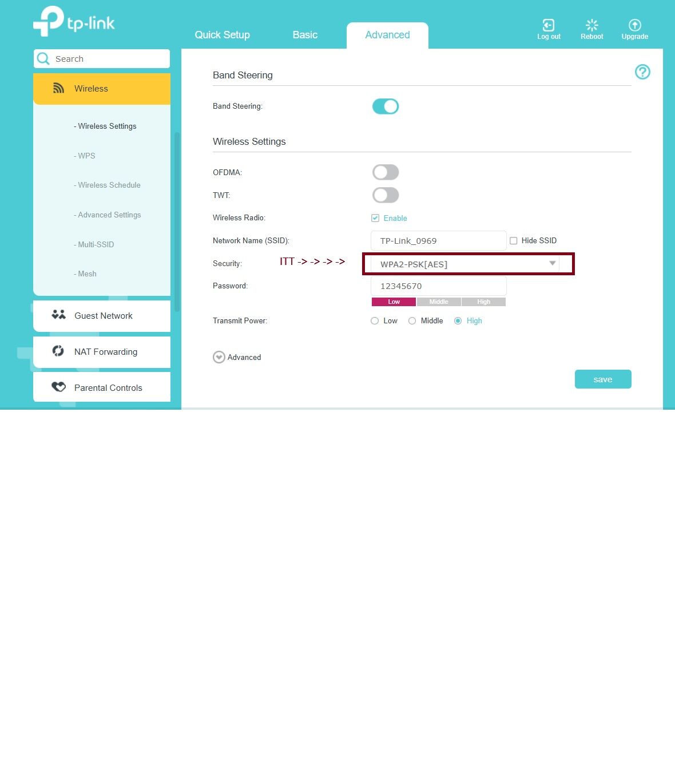
Task: Open the Guest Network menu
Action: pyautogui.click(x=102, y=315)
